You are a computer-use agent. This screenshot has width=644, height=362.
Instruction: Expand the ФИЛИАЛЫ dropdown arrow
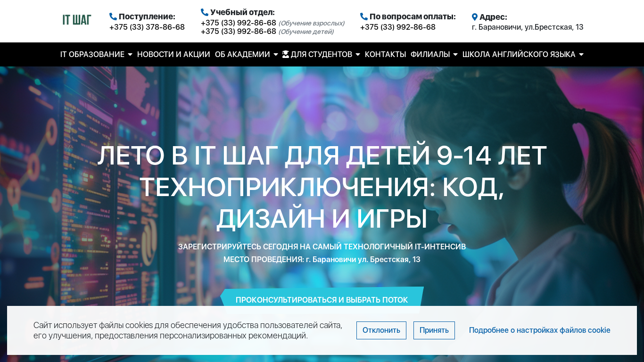[x=455, y=55]
